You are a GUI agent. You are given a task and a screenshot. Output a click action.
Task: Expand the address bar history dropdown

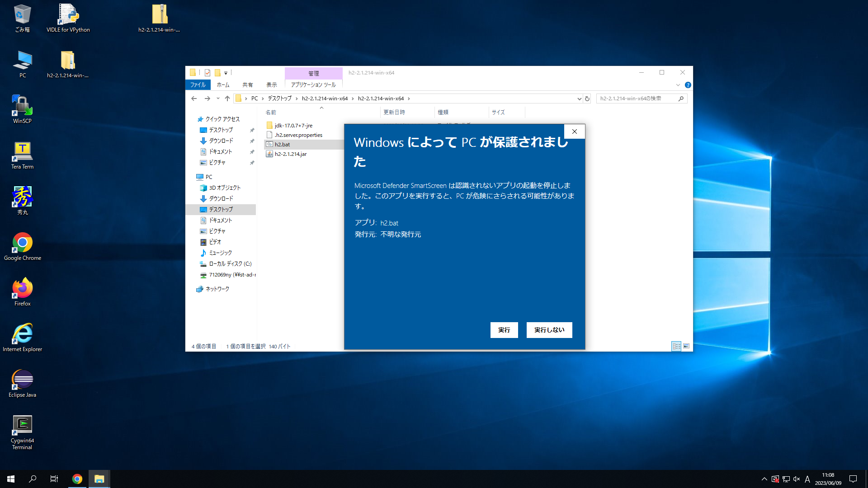coord(579,99)
